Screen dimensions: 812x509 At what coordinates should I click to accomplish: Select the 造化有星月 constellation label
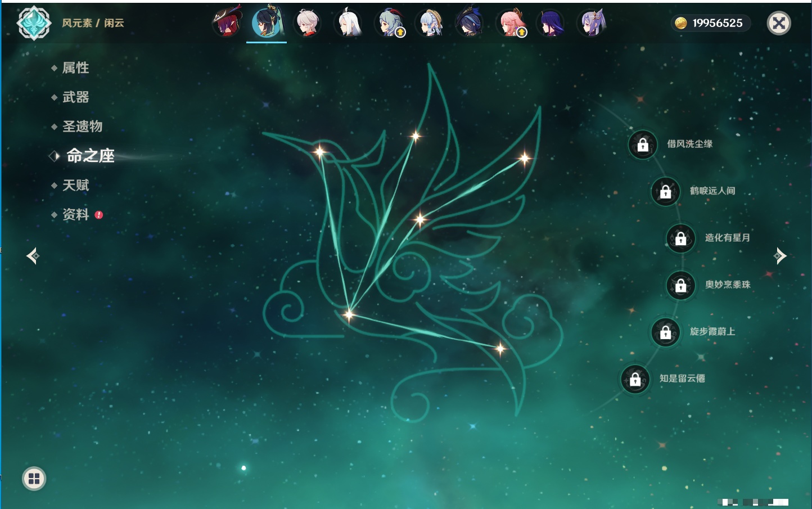(x=728, y=237)
